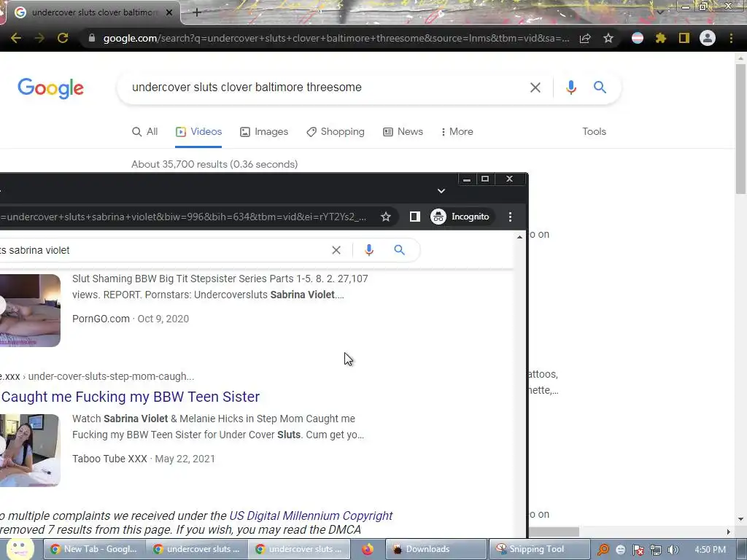Start voice search in the Incognito window
The image size is (747, 560).
368,251
